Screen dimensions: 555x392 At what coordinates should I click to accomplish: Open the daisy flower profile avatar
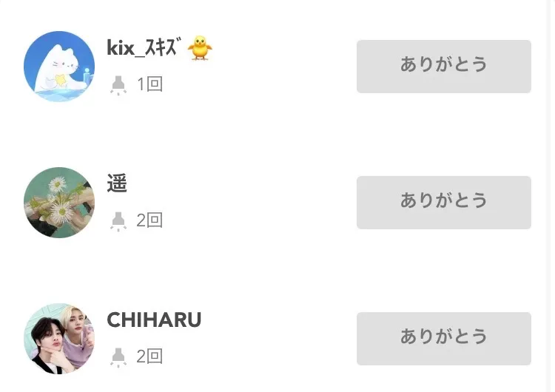point(59,203)
